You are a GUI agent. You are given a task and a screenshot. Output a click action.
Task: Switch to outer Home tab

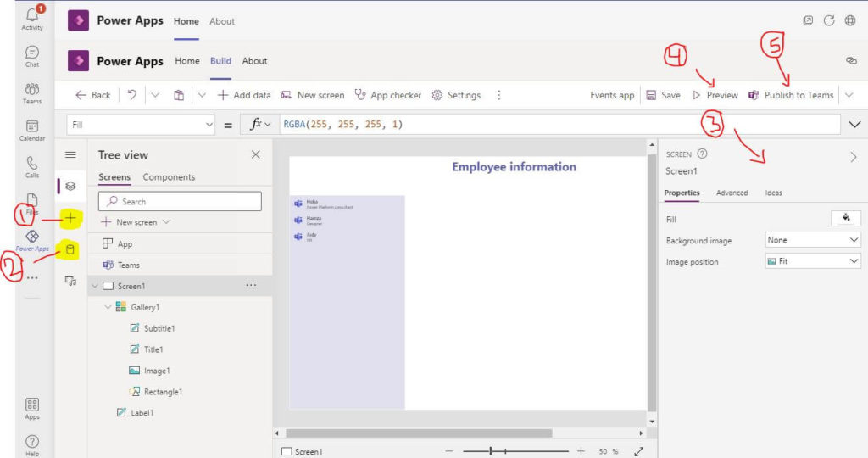tap(186, 21)
